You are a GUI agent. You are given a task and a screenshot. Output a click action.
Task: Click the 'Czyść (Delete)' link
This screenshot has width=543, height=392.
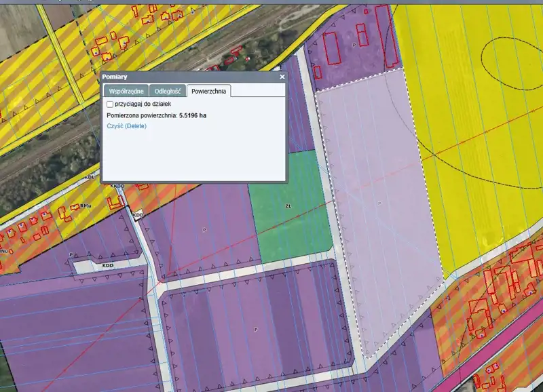coord(126,126)
